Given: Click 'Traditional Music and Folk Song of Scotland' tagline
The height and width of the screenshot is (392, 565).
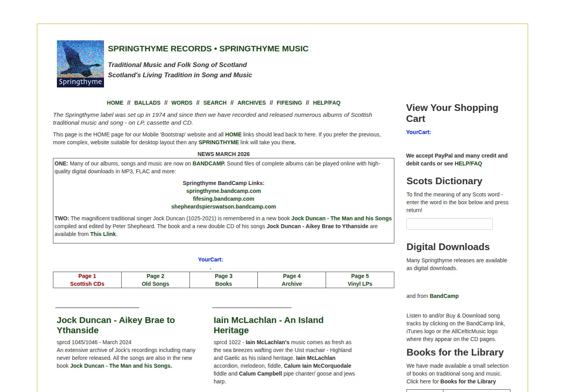Looking at the screenshot, I should click(177, 65).
